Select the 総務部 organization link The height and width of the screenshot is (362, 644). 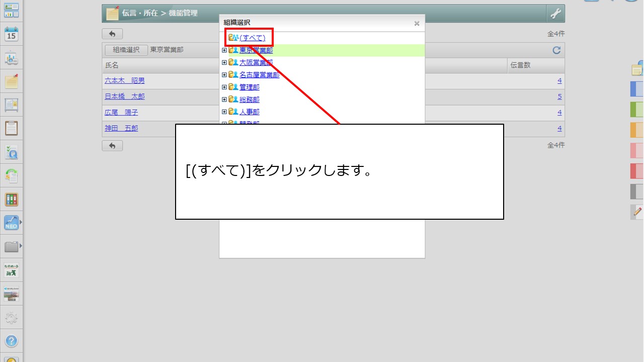(x=250, y=100)
